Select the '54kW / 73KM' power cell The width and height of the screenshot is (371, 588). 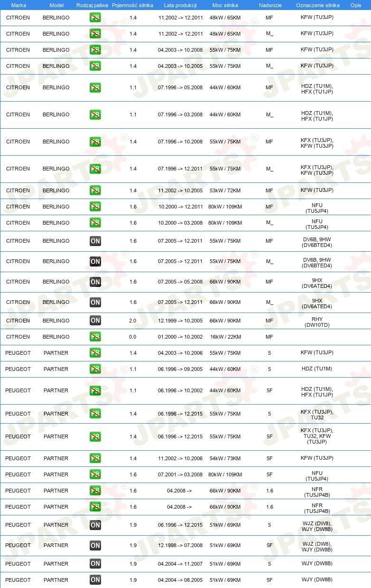225,458
